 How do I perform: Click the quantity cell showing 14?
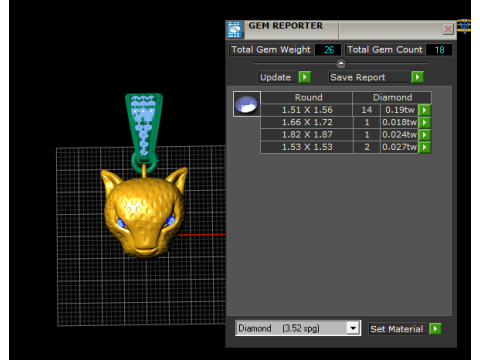367,110
